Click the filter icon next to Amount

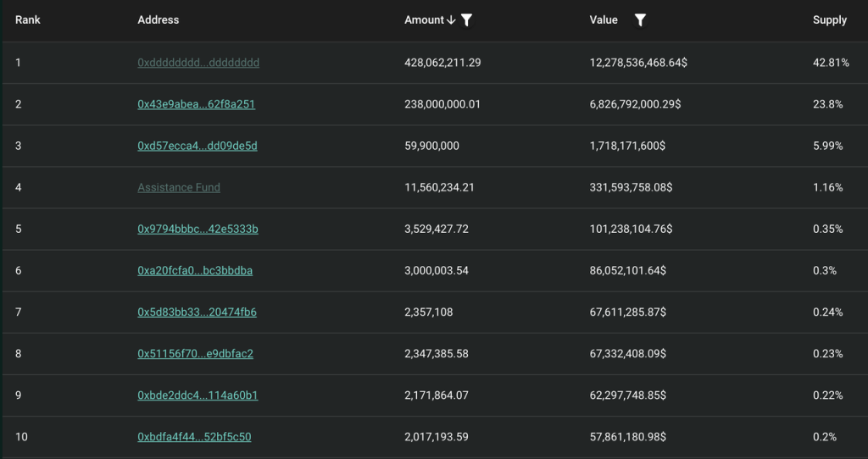466,20
